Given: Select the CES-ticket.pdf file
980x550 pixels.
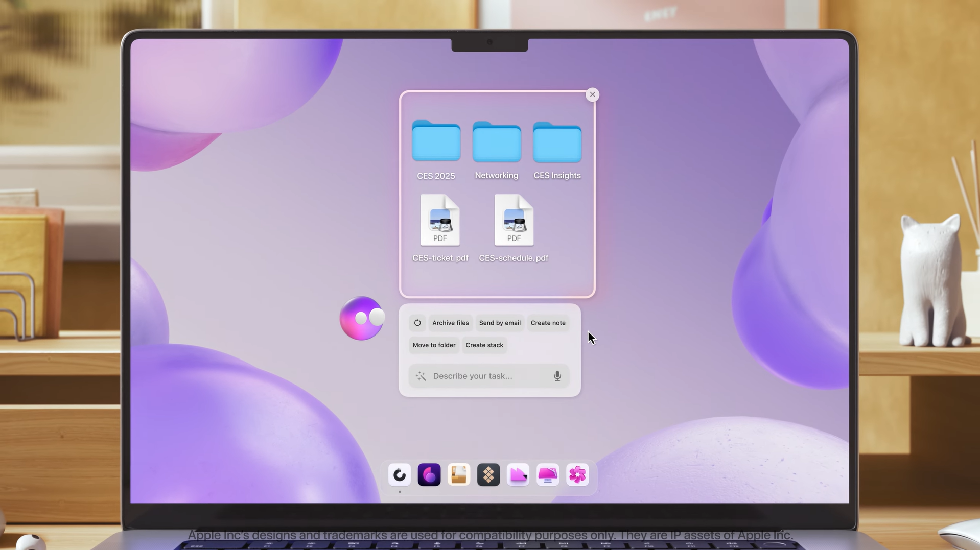Looking at the screenshot, I should pos(440,221).
